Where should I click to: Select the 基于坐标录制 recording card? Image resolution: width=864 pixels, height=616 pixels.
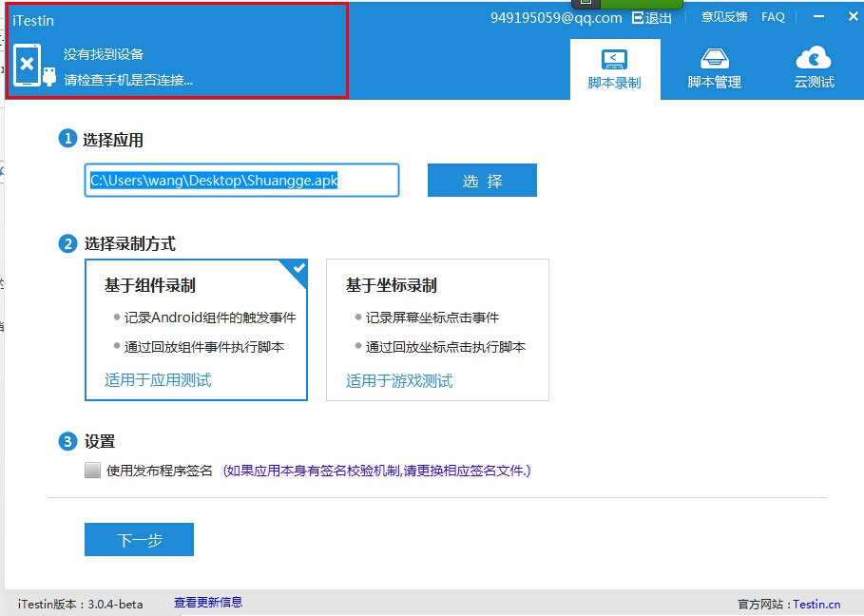coord(437,330)
